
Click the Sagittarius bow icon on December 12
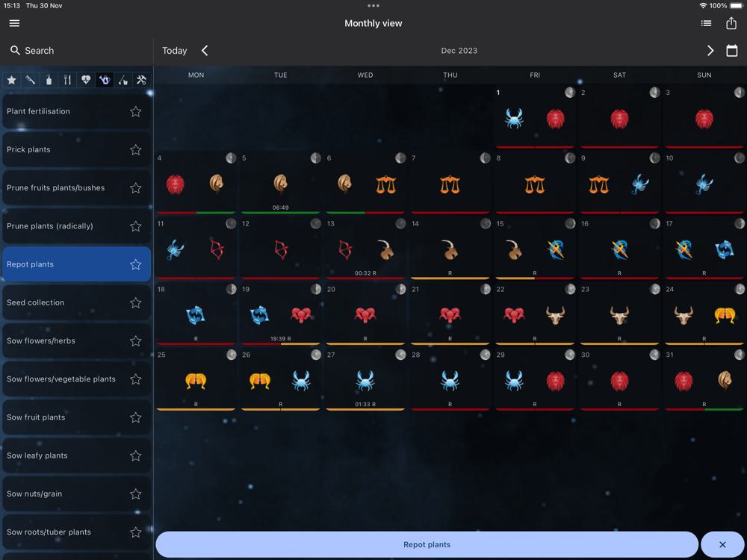click(x=281, y=249)
